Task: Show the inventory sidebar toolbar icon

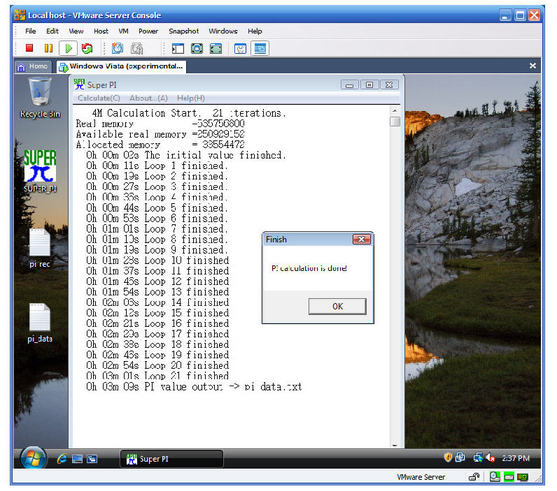Action: click(x=178, y=48)
